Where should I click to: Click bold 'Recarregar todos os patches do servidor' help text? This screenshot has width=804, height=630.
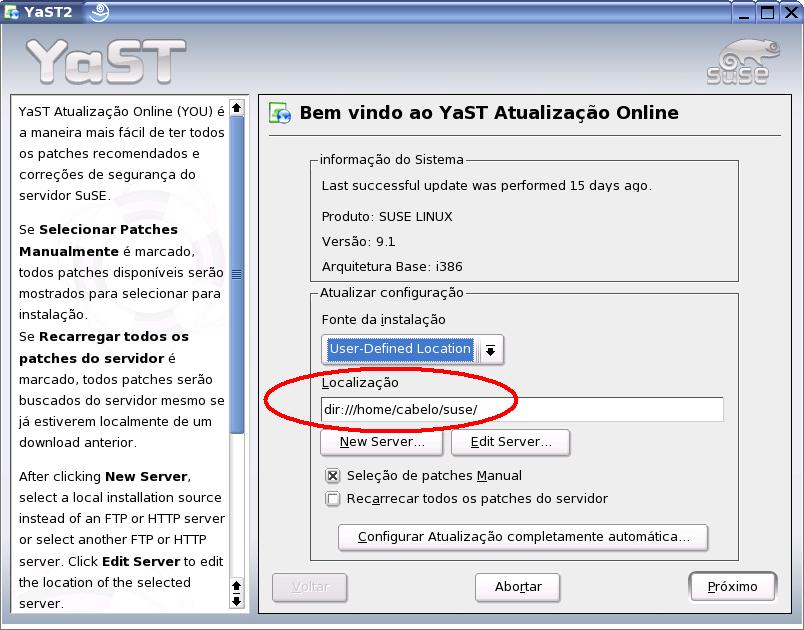(104, 348)
